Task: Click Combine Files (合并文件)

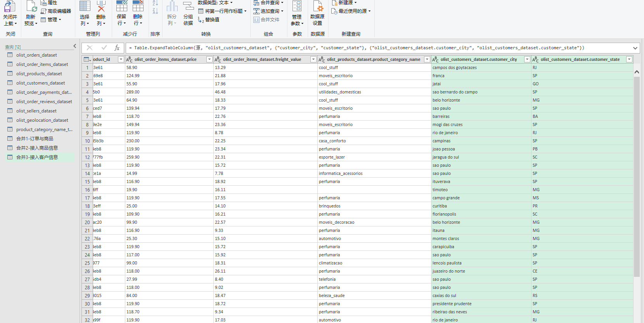Action: click(267, 20)
